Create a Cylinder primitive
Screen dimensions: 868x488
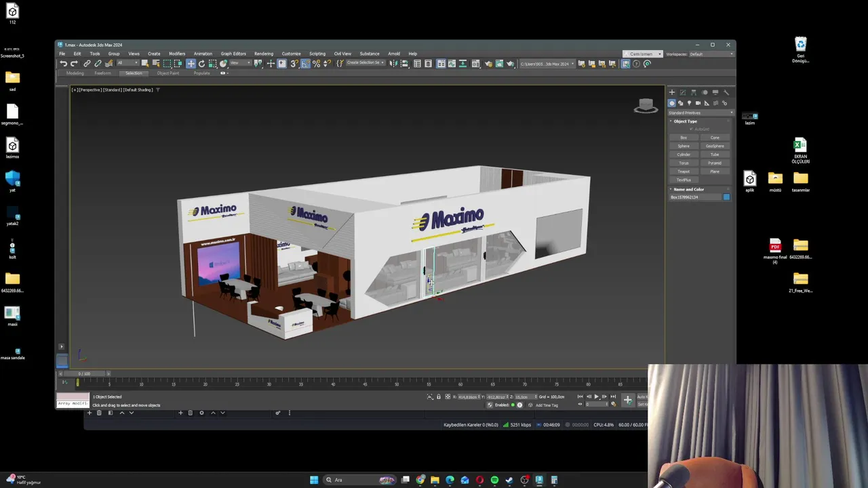point(684,155)
